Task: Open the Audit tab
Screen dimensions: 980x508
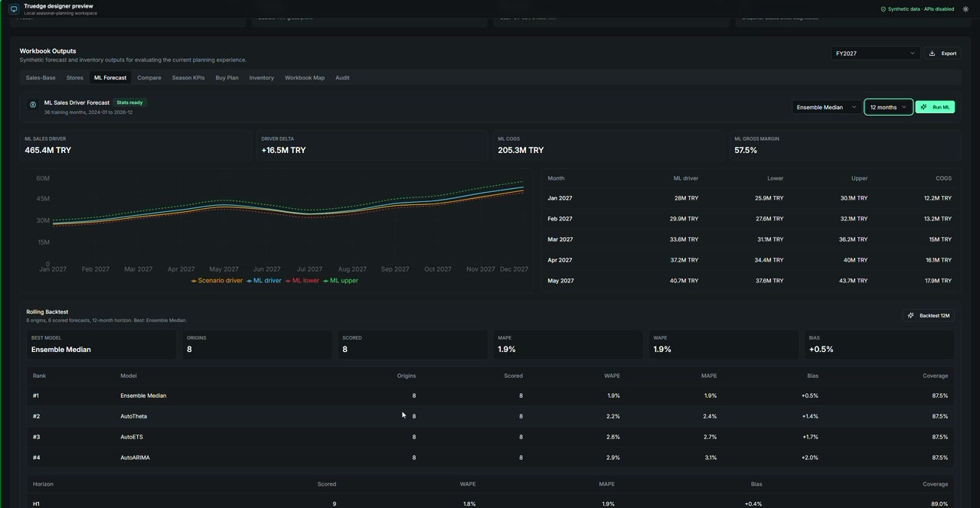Action: click(342, 78)
